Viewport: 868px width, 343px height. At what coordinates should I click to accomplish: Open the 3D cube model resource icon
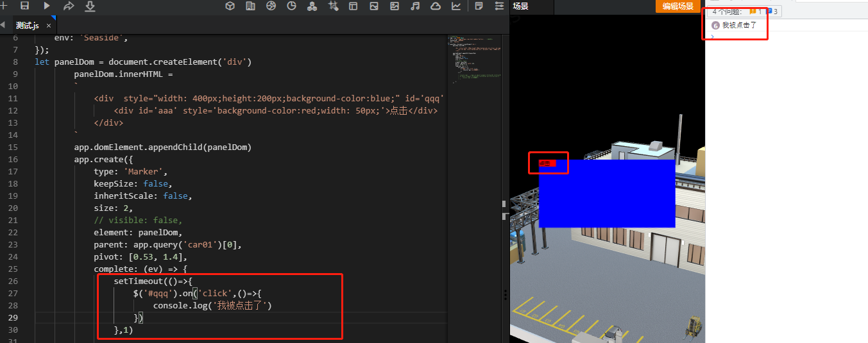tap(230, 6)
